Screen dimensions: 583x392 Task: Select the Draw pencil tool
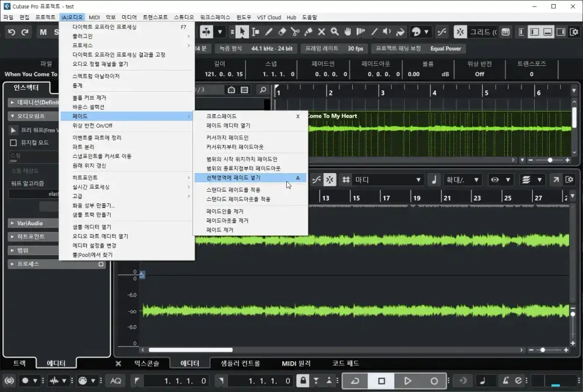click(x=268, y=32)
